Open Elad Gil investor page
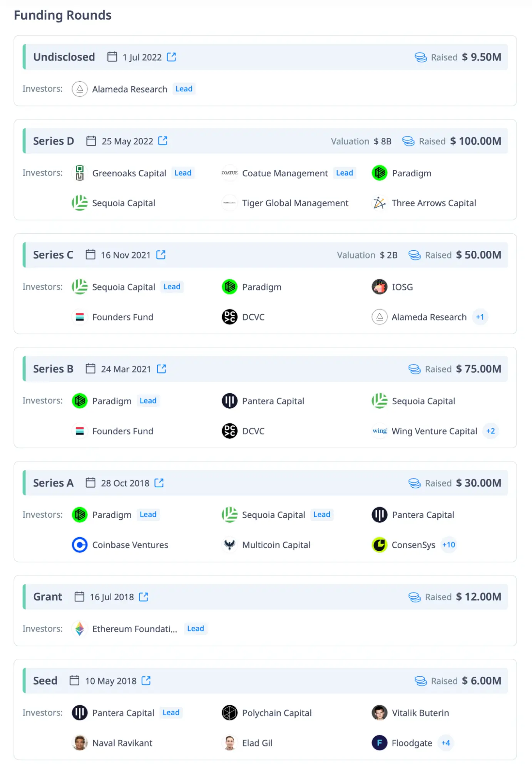Screen dimensions: 532x770 257,743
